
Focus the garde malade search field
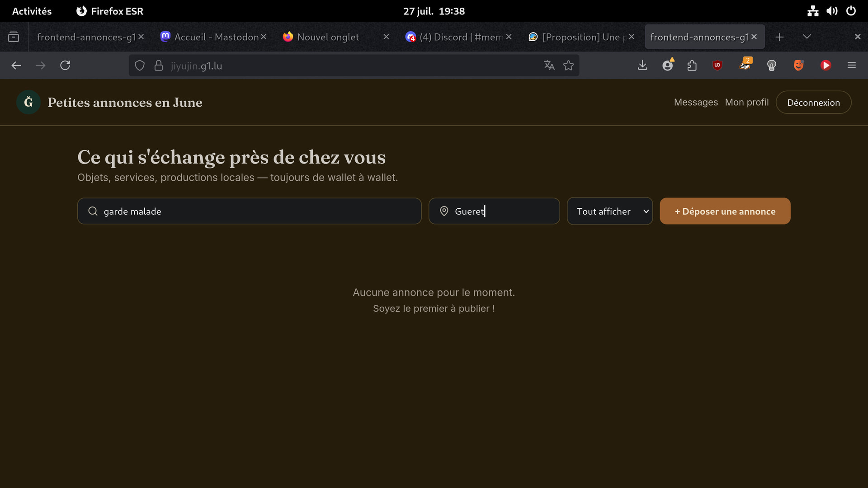click(x=250, y=211)
